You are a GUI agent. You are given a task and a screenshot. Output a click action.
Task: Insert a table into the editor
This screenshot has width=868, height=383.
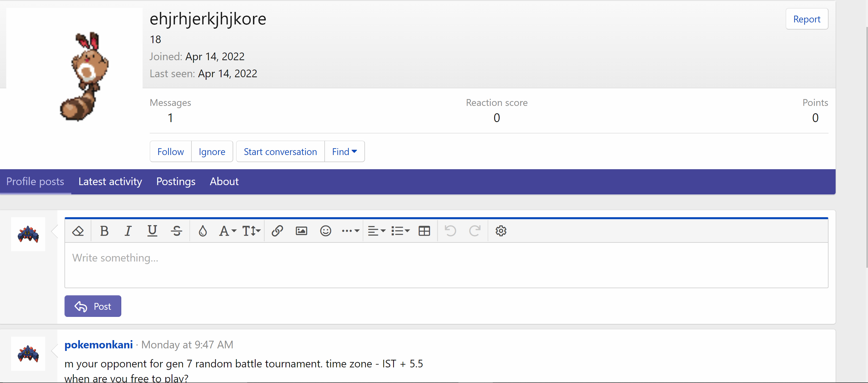(424, 231)
